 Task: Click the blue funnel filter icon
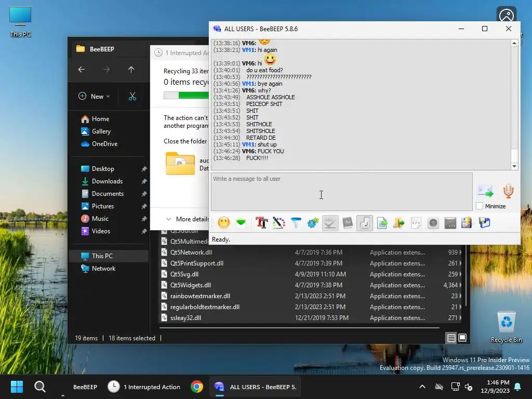[296, 223]
